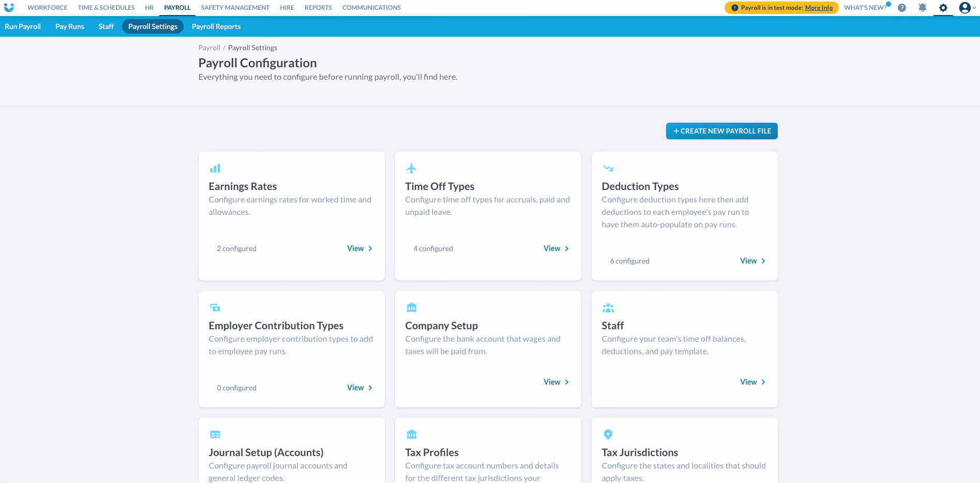The height and width of the screenshot is (483, 980).
Task: Click the Payroll Settings breadcrumb text
Action: click(x=252, y=48)
